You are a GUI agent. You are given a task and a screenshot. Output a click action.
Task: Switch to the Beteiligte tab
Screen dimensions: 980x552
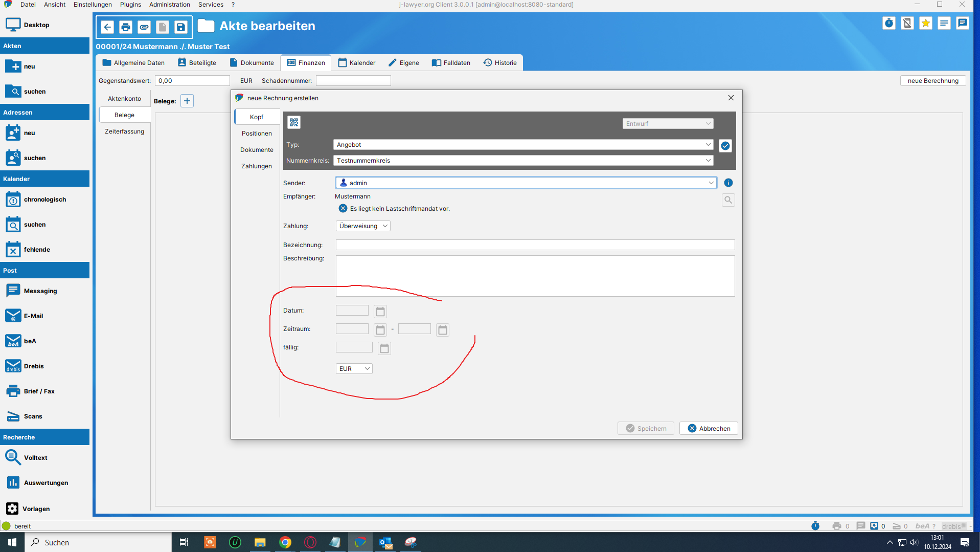pyautogui.click(x=197, y=62)
